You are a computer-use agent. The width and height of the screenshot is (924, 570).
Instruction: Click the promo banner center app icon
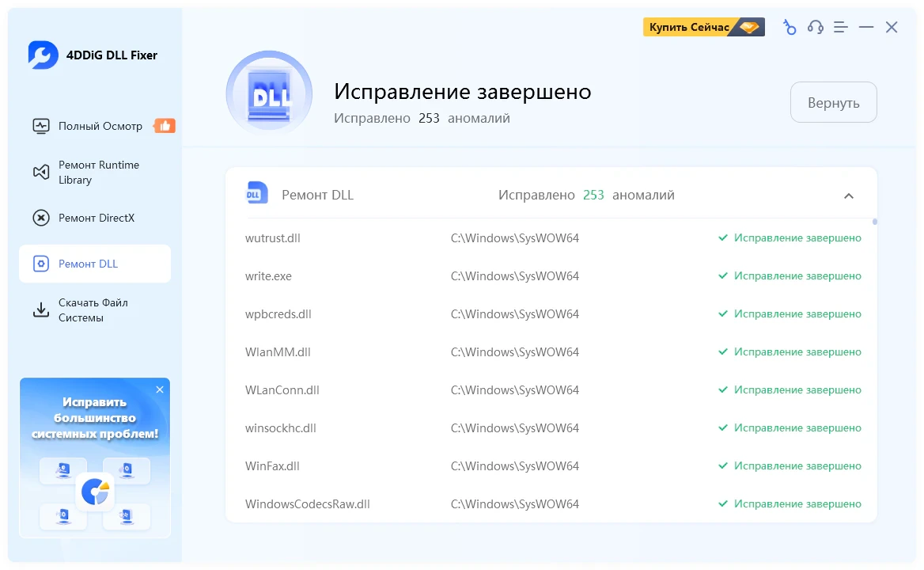tap(95, 491)
